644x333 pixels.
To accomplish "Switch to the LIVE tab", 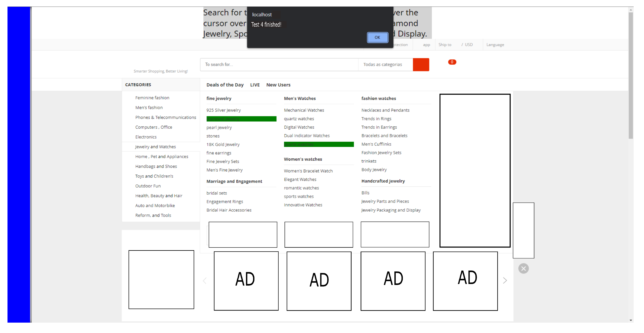I will tap(255, 85).
